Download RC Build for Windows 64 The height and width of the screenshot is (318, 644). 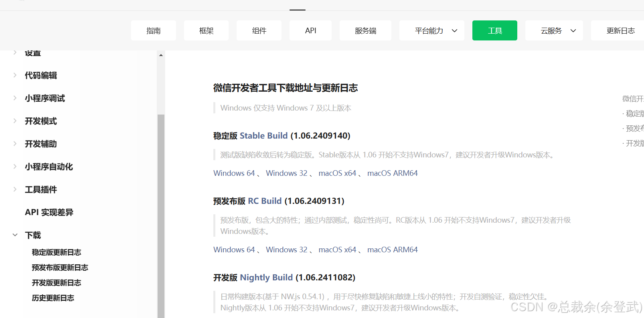pyautogui.click(x=234, y=250)
